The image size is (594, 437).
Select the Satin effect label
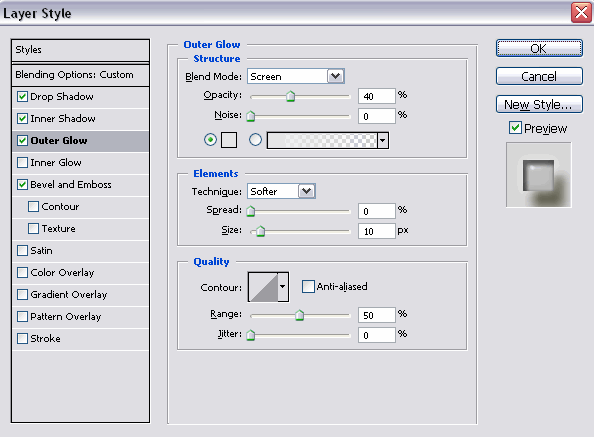point(41,250)
